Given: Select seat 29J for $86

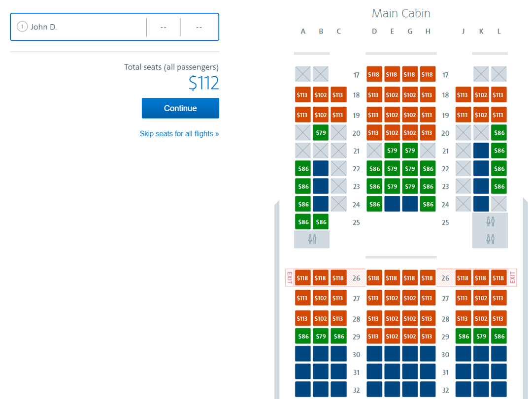Looking at the screenshot, I should click(x=463, y=336).
